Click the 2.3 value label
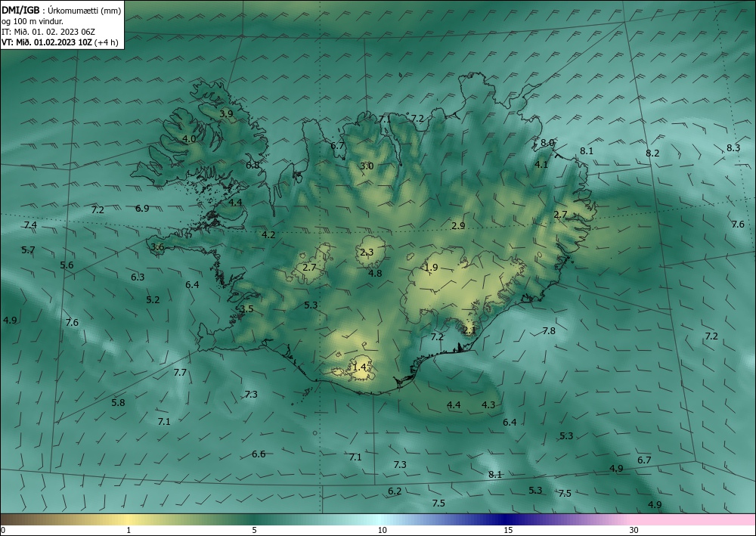The width and height of the screenshot is (756, 536). (x=367, y=252)
